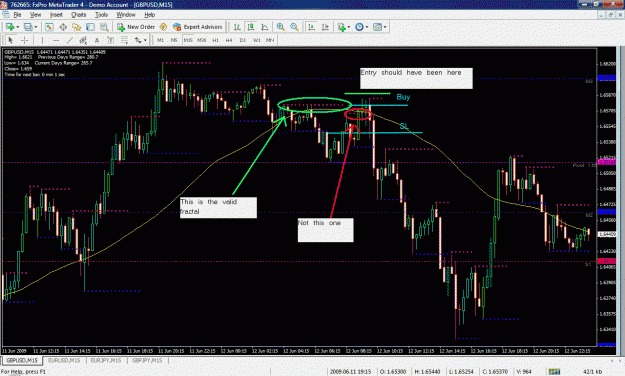
Task: Click the 'V: 964' volume status value
Action: pos(524,372)
